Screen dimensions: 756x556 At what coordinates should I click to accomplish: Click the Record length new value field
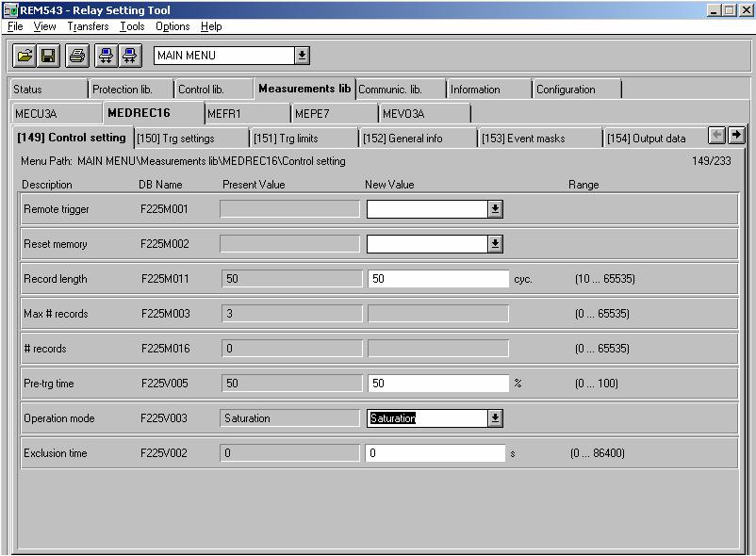point(438,279)
